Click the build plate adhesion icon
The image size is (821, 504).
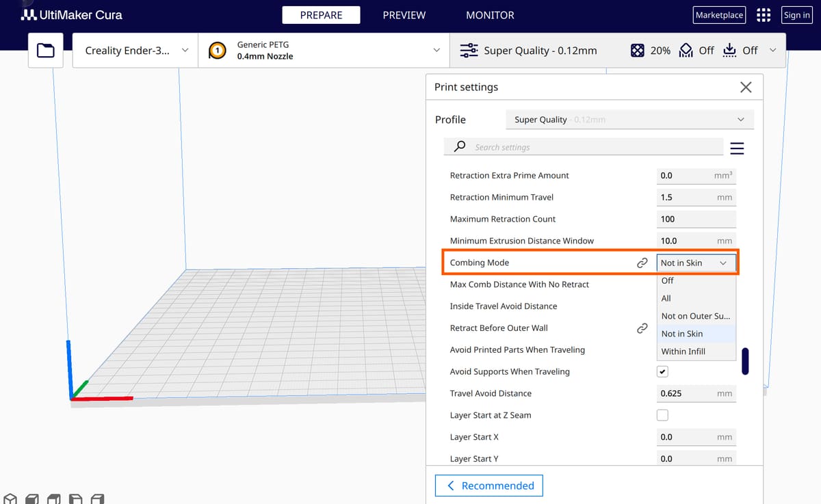coord(729,51)
